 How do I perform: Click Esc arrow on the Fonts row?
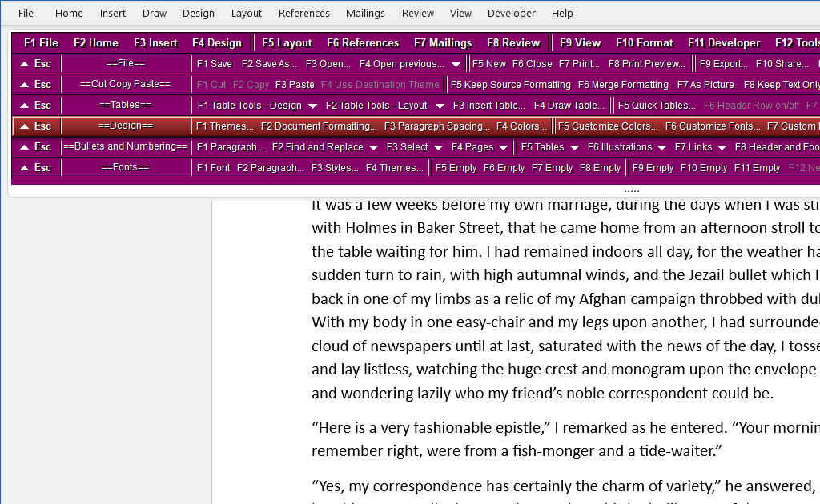(35, 168)
